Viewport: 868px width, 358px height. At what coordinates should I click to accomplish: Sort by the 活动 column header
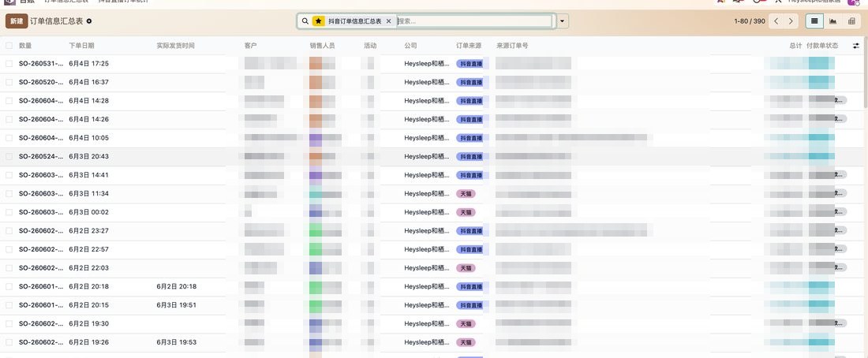click(x=370, y=46)
